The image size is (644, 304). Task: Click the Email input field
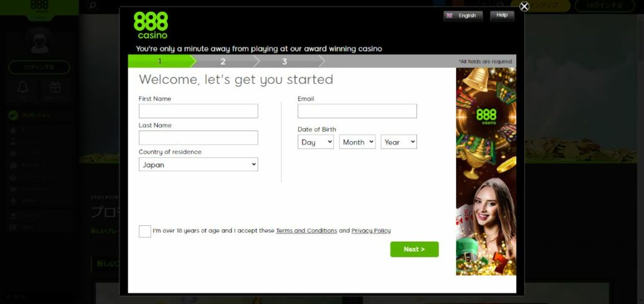pos(357,111)
